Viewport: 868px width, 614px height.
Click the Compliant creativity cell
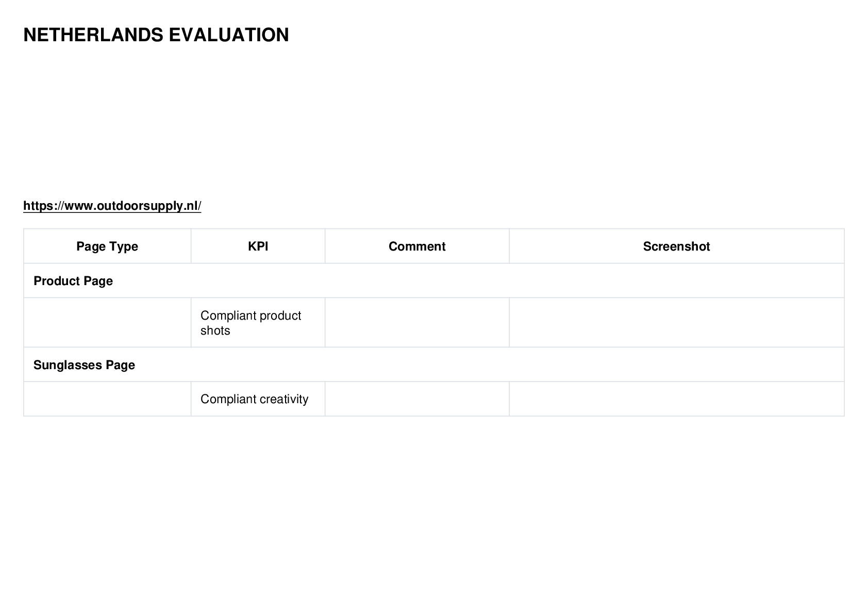(x=258, y=399)
